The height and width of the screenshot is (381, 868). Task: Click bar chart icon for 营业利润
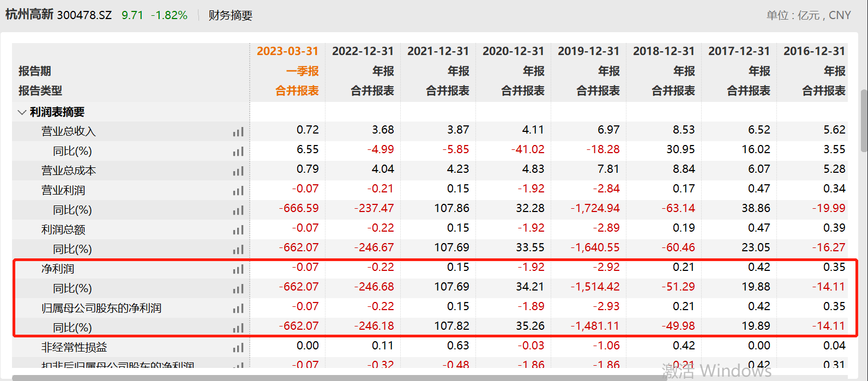coord(238,191)
